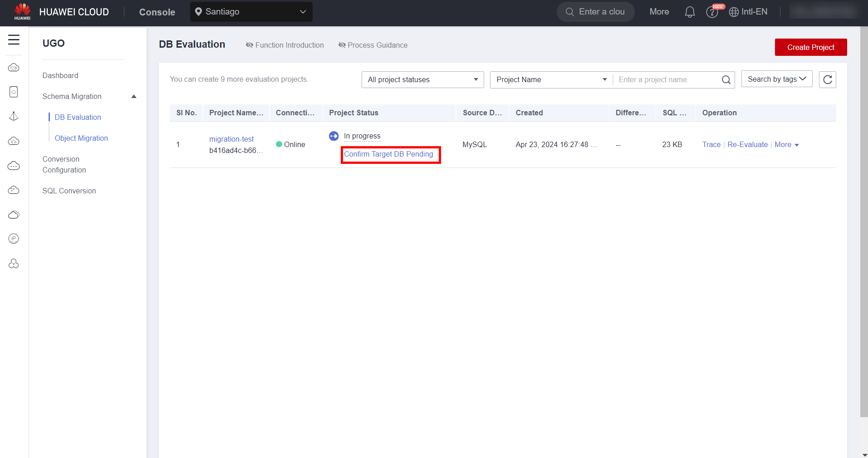
Task: Collapse the Schema Migration menu section
Action: pos(134,96)
